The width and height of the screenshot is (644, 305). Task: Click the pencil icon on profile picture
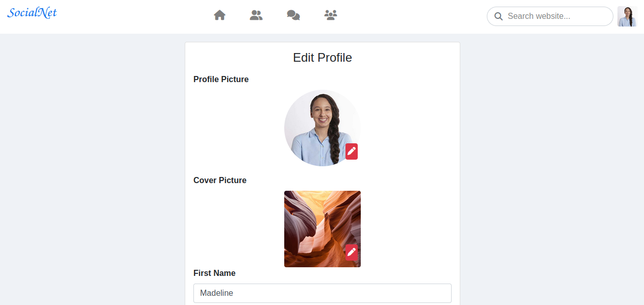pos(352,151)
